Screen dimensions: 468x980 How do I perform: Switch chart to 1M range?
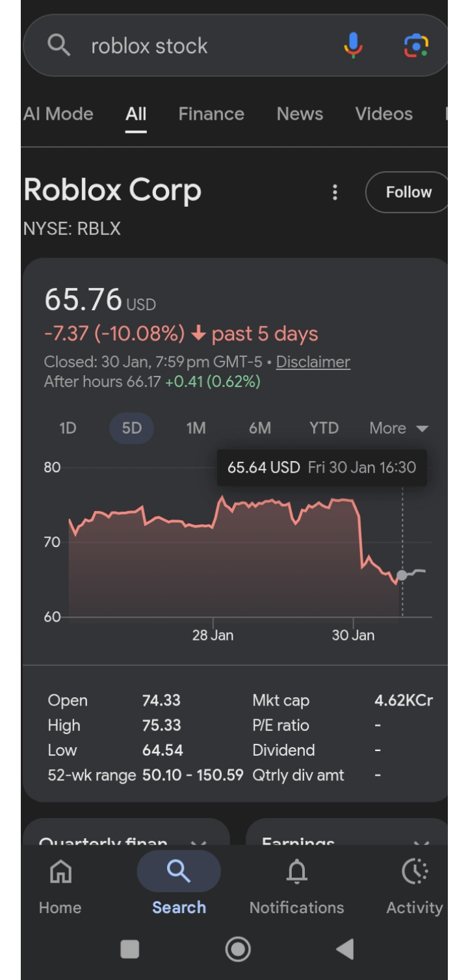click(196, 428)
